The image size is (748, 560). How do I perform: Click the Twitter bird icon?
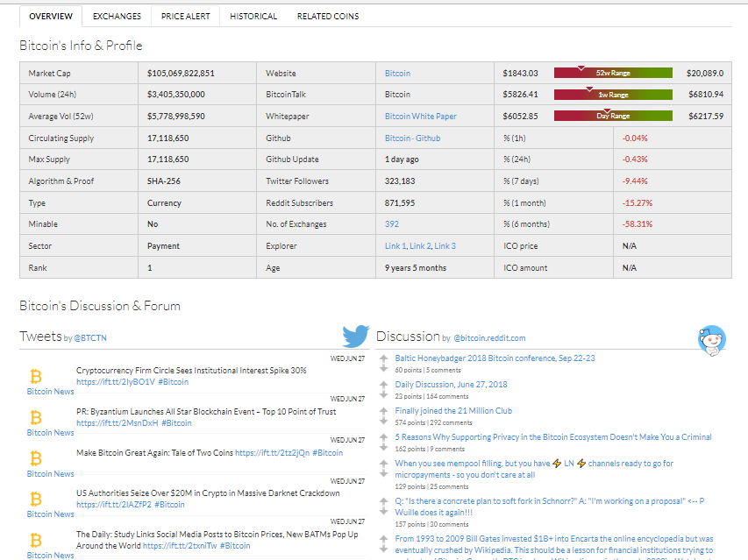[x=356, y=336]
